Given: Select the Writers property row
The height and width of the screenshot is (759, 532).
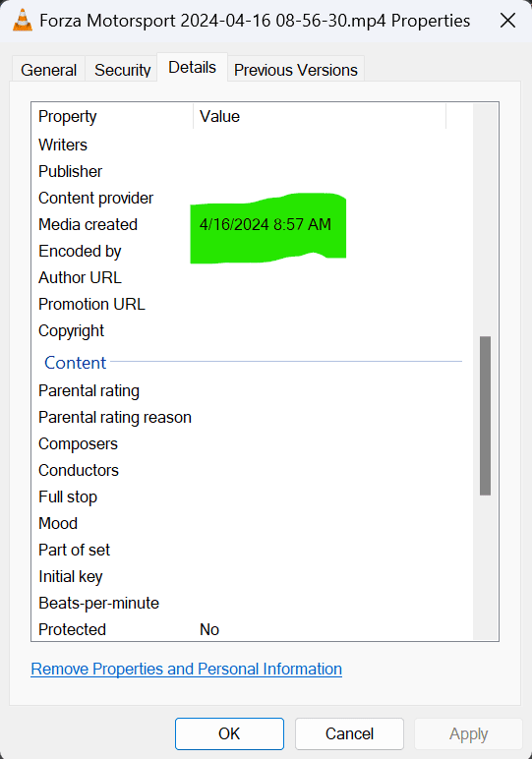Looking at the screenshot, I should [x=252, y=145].
